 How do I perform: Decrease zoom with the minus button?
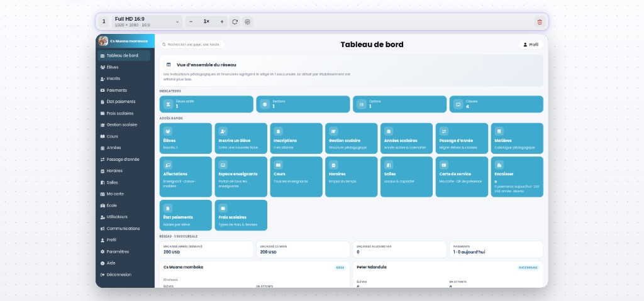[191, 22]
